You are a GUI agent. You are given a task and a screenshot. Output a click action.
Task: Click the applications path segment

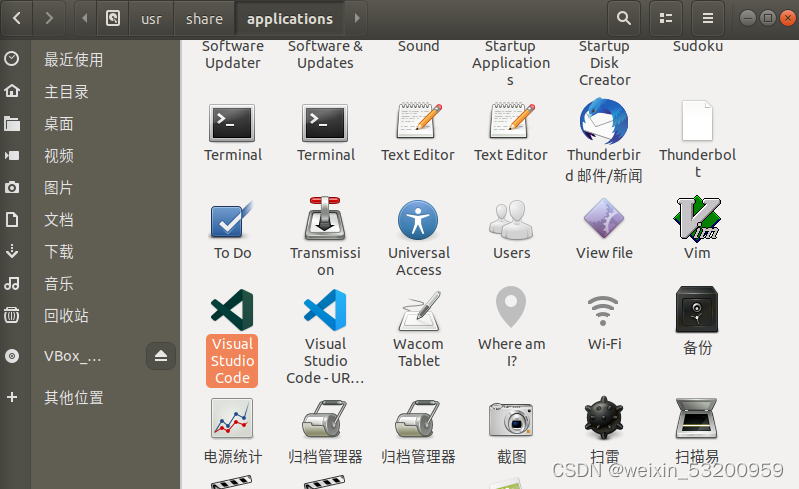(289, 19)
